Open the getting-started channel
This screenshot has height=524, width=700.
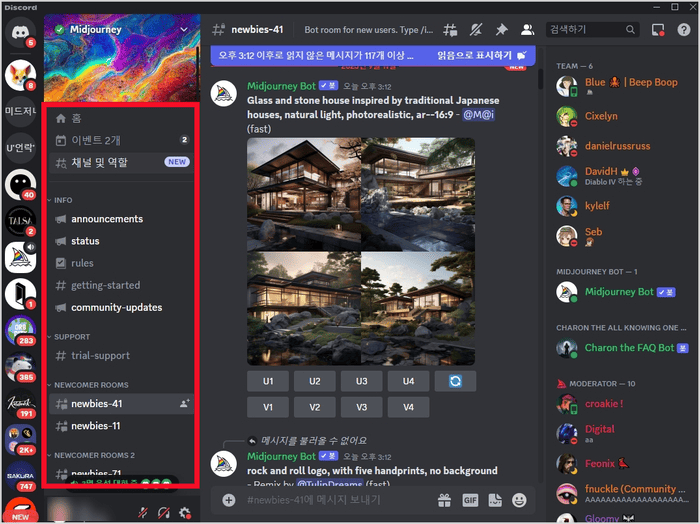click(121, 285)
